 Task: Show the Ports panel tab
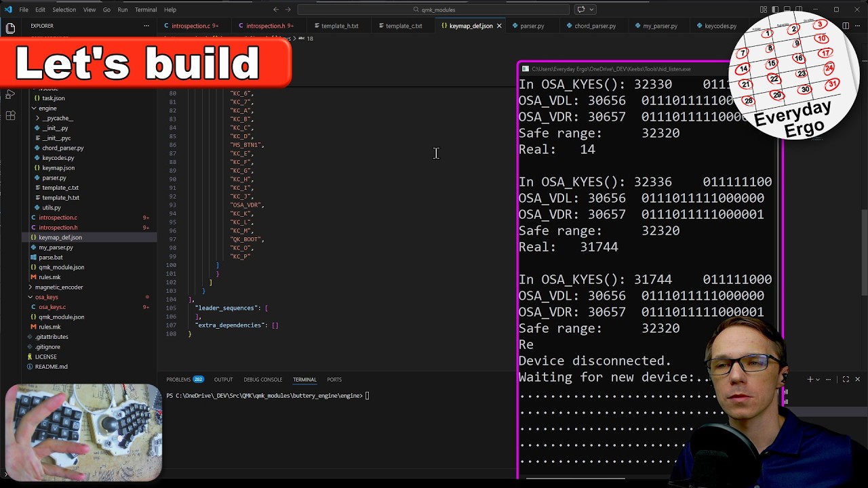(x=334, y=380)
